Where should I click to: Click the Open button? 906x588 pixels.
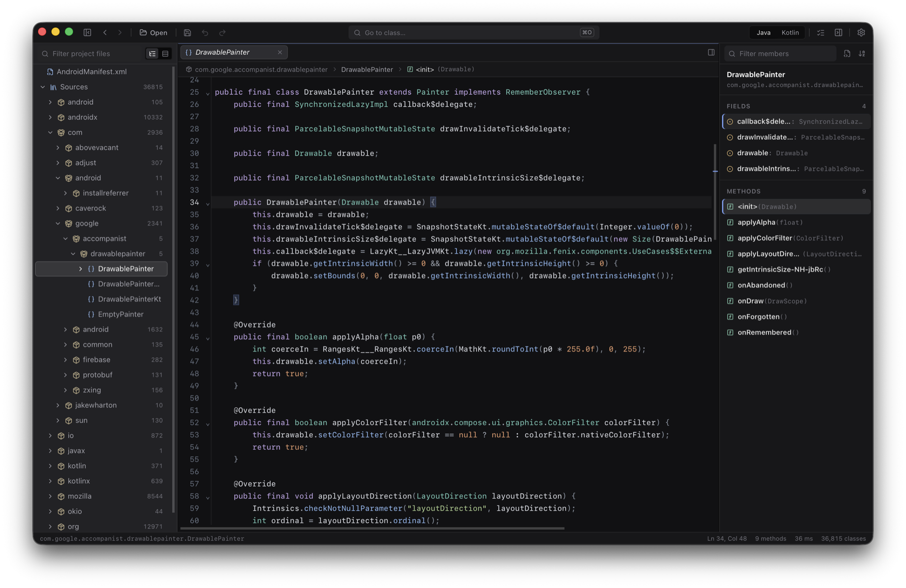coord(153,33)
